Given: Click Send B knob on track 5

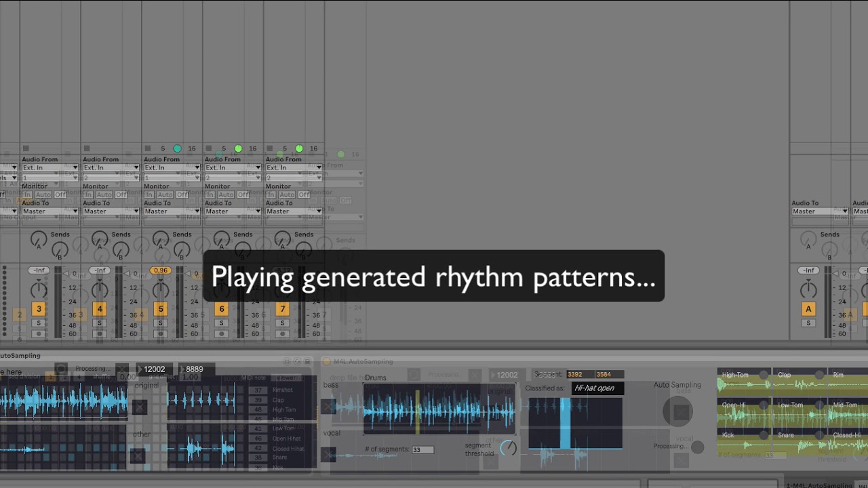Looking at the screenshot, I should (x=182, y=250).
